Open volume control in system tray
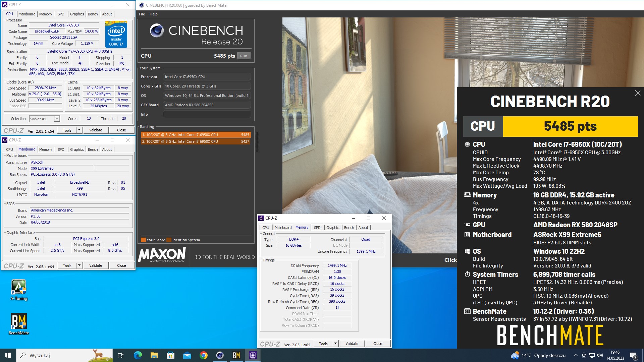The height and width of the screenshot is (362, 644). [x=600, y=355]
